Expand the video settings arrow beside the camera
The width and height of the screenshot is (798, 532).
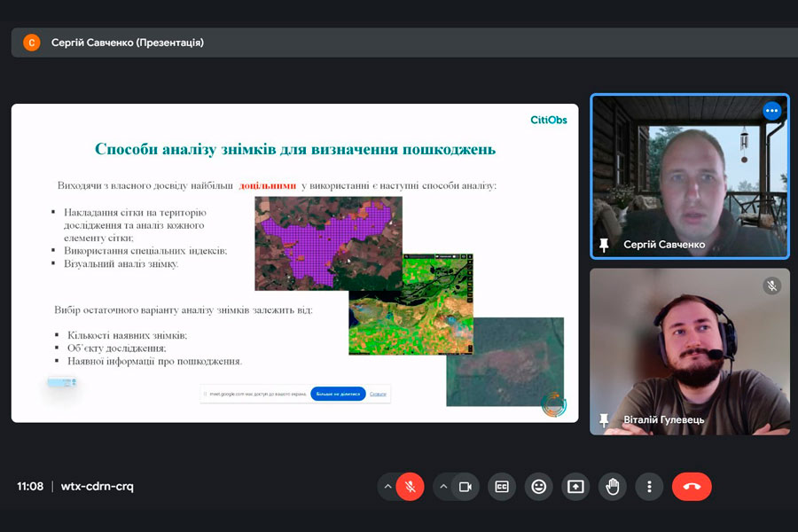click(442, 487)
